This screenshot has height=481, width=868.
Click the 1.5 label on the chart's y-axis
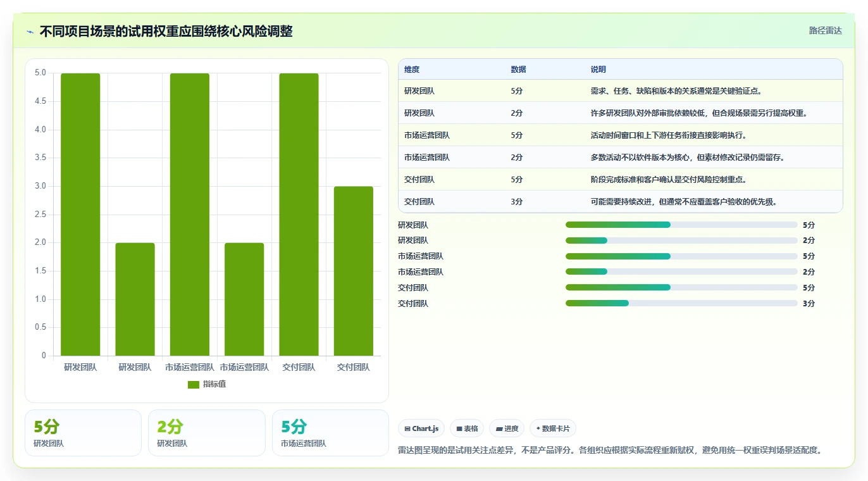click(40, 271)
